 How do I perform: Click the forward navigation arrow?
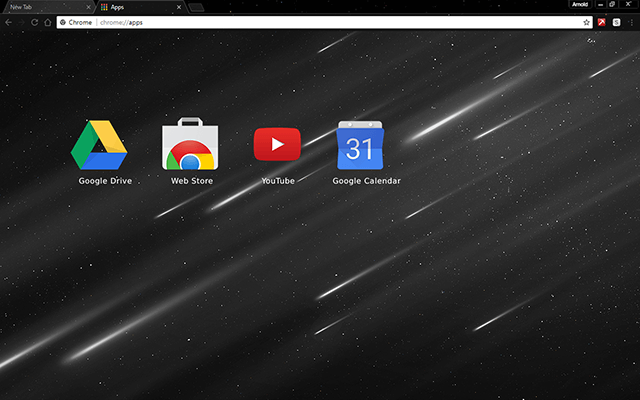tap(21, 22)
